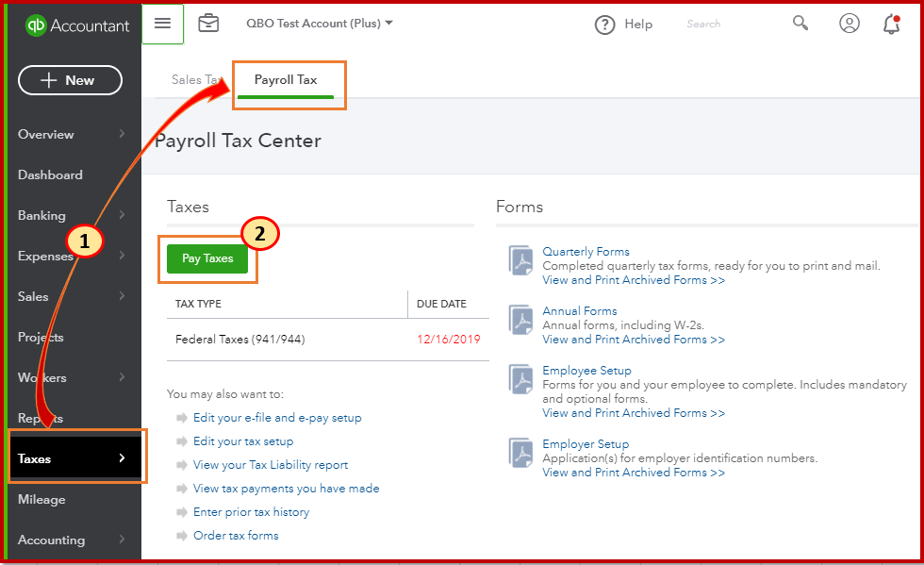The width and height of the screenshot is (924, 565).
Task: Open Mileage in the sidebar
Action: [x=41, y=499]
